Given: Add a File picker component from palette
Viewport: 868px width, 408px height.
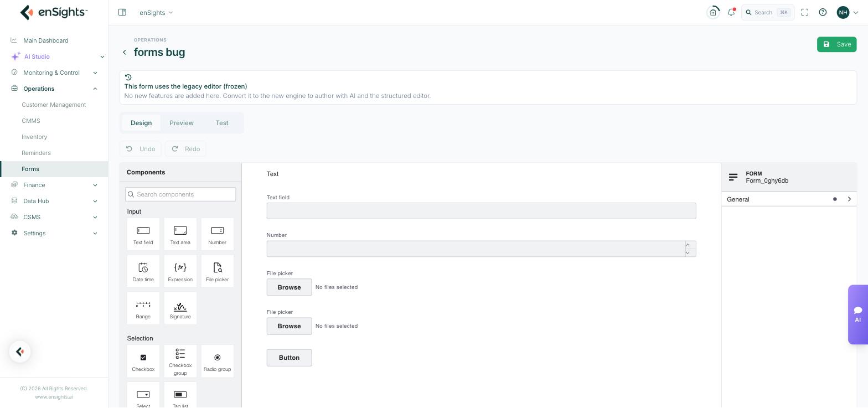Looking at the screenshot, I should 218,271.
